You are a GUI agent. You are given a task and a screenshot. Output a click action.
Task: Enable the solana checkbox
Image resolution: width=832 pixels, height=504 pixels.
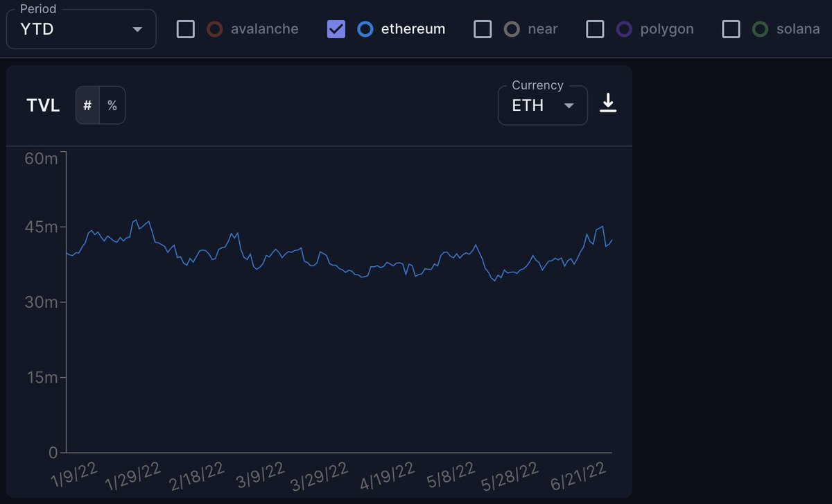(x=731, y=29)
